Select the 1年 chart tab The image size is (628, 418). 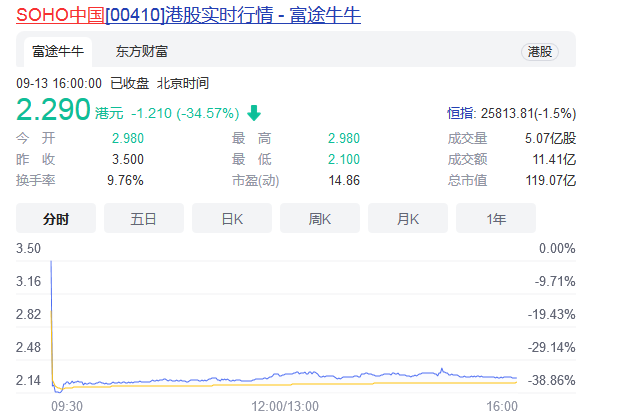pos(496,219)
